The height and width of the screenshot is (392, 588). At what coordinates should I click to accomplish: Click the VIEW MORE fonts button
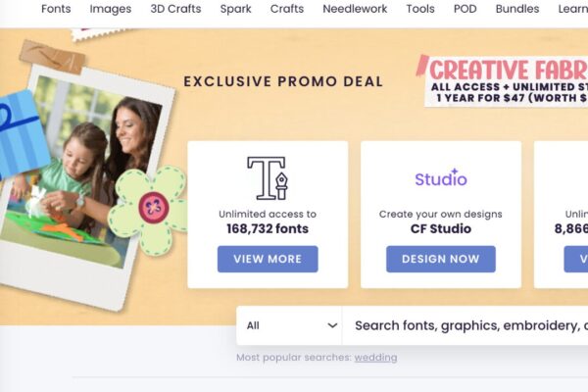(x=268, y=259)
